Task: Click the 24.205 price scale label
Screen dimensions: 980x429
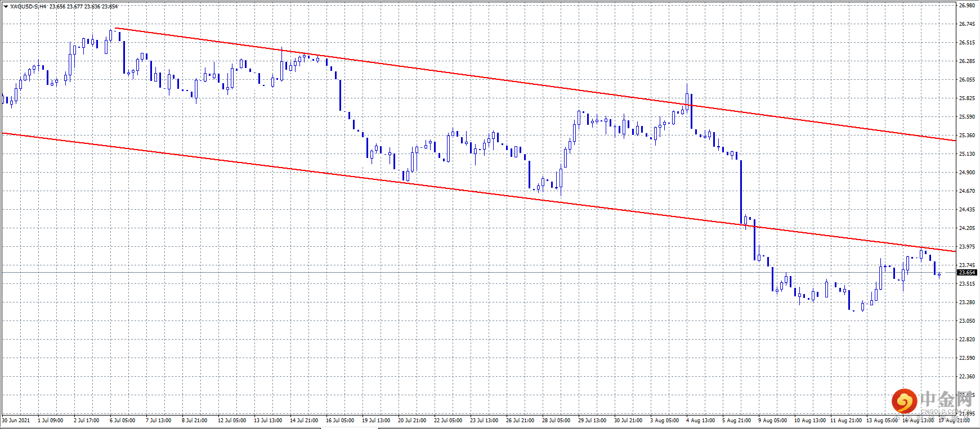Action: [x=967, y=228]
